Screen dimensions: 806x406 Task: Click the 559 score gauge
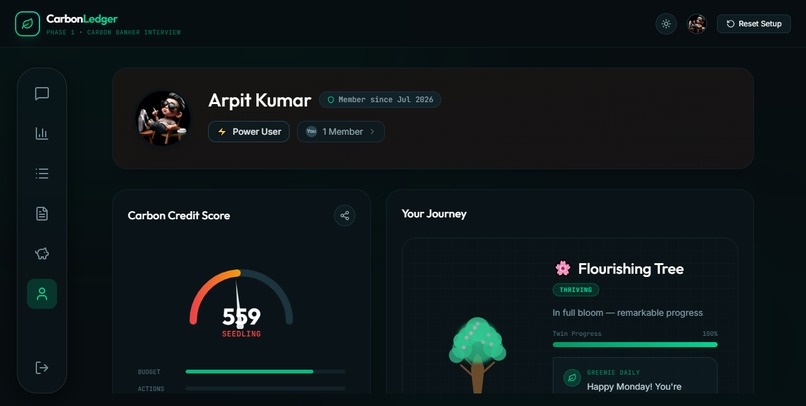[x=241, y=303]
